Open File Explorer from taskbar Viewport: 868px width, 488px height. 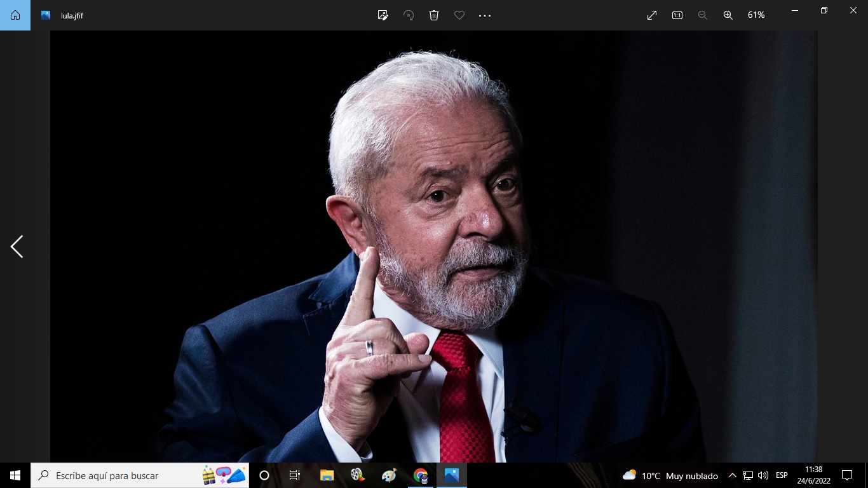(327, 475)
